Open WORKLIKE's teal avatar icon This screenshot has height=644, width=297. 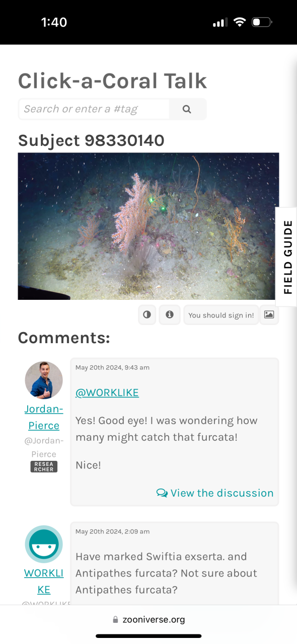click(44, 544)
